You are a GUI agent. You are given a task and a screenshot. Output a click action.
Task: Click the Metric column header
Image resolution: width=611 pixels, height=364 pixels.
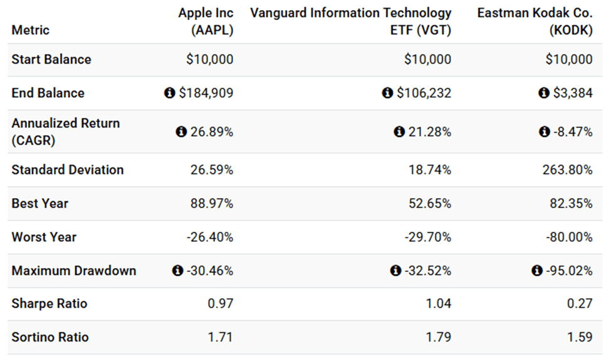(x=30, y=30)
